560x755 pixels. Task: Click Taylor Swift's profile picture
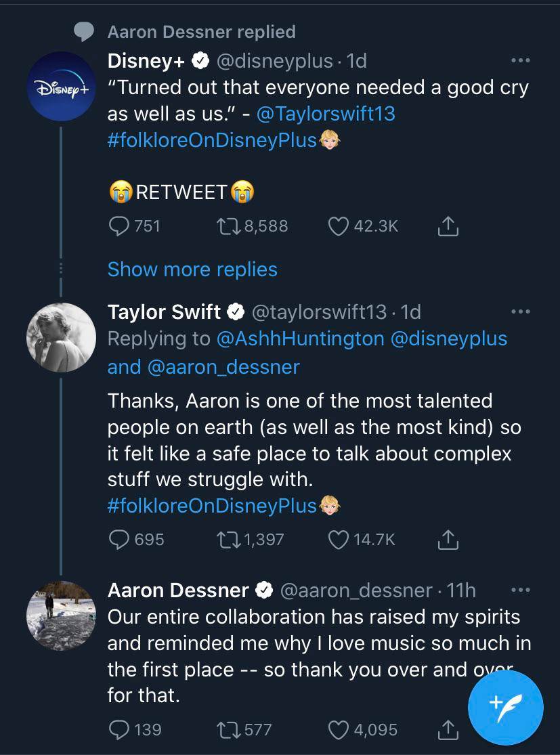coord(61,337)
